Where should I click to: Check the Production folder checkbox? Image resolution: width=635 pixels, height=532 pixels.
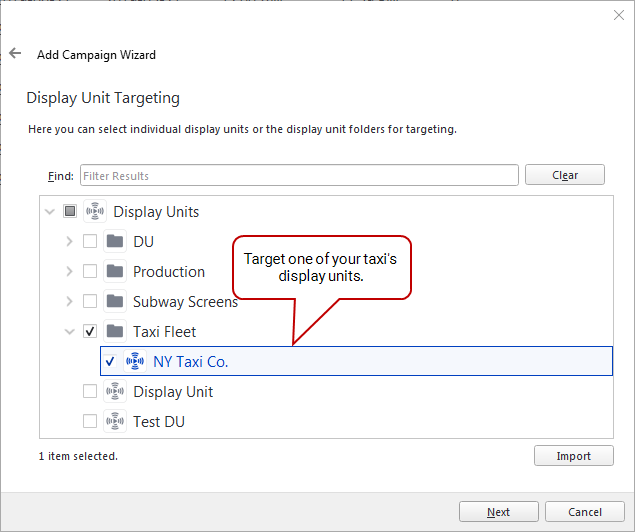point(90,271)
